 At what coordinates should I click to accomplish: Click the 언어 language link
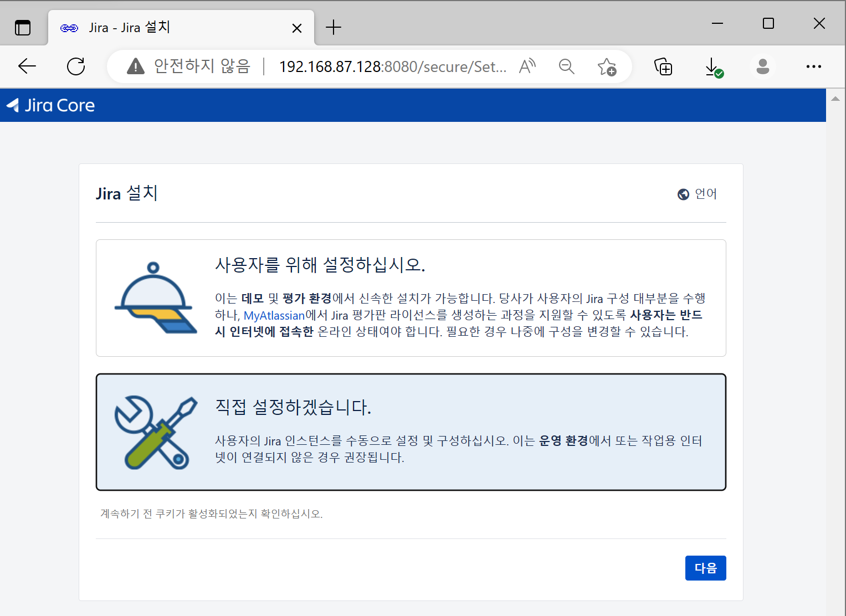[x=705, y=194]
